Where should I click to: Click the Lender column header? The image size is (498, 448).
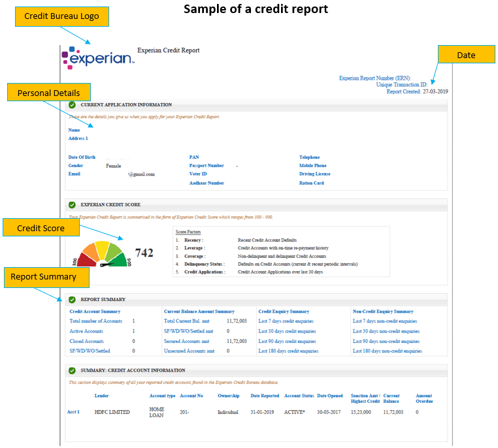point(102,396)
